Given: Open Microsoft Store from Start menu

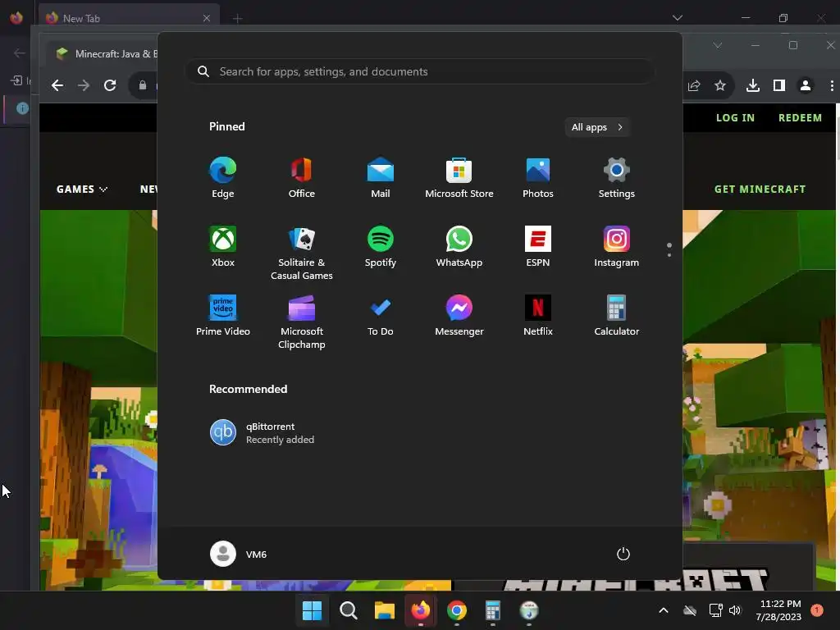Looking at the screenshot, I should point(459,177).
